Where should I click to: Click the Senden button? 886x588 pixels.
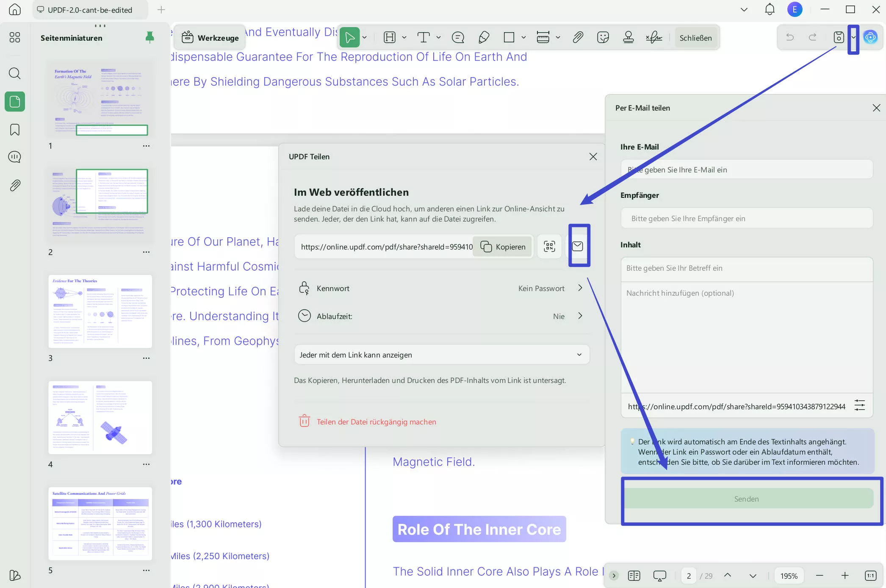(x=747, y=499)
